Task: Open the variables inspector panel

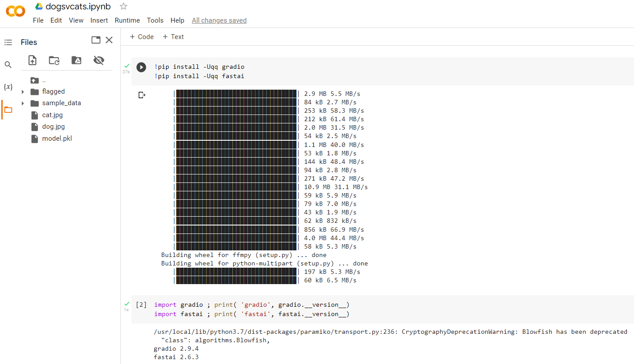Action: (x=8, y=87)
